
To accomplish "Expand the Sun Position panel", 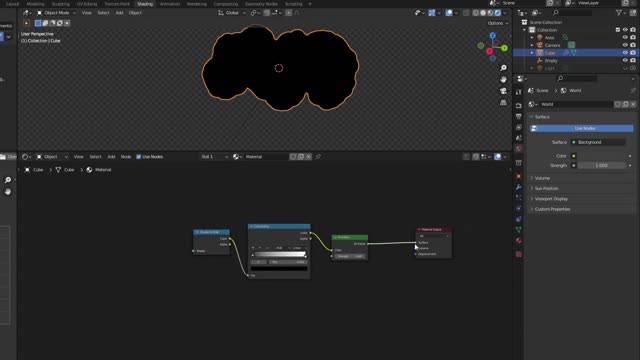I will pos(580,189).
